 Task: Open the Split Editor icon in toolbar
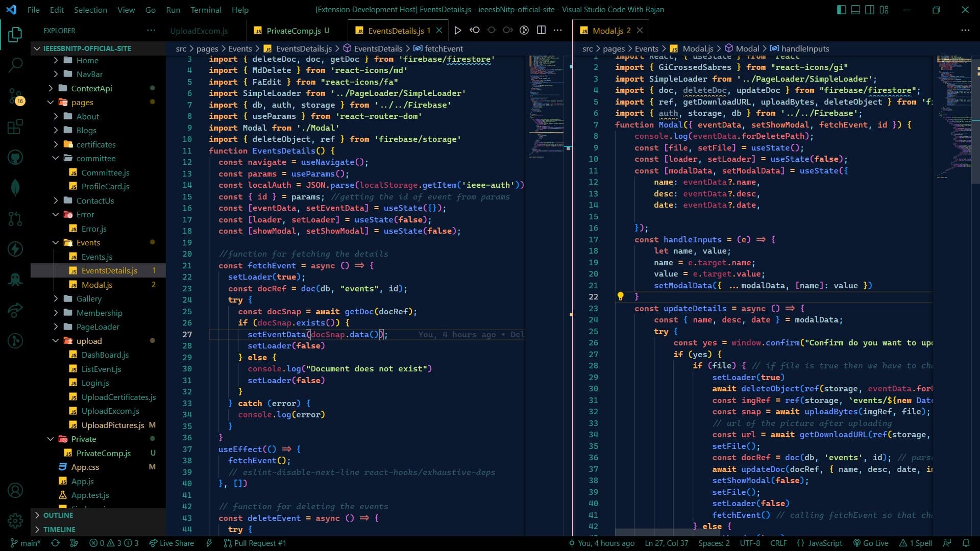pyautogui.click(x=542, y=30)
